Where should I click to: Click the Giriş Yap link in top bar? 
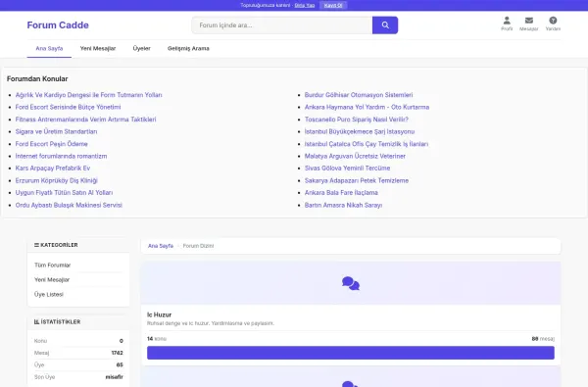pos(305,5)
